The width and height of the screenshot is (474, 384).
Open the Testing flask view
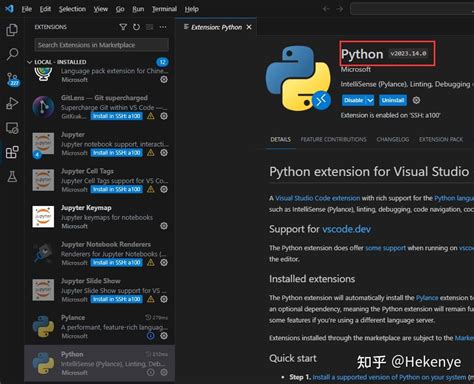pyautogui.click(x=12, y=177)
